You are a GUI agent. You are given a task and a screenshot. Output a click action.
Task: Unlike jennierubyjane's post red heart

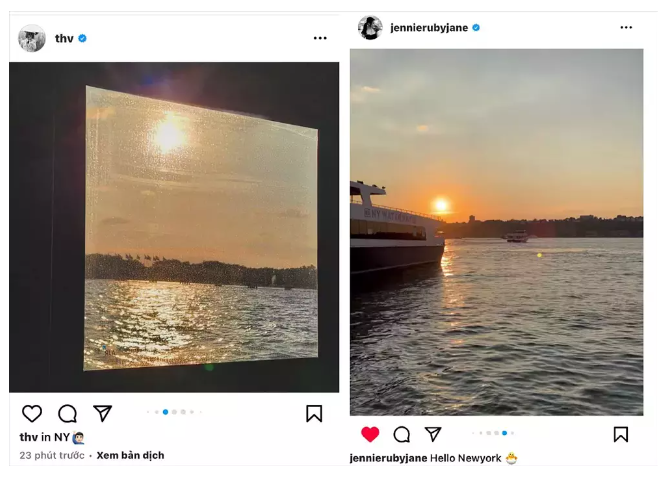(370, 434)
